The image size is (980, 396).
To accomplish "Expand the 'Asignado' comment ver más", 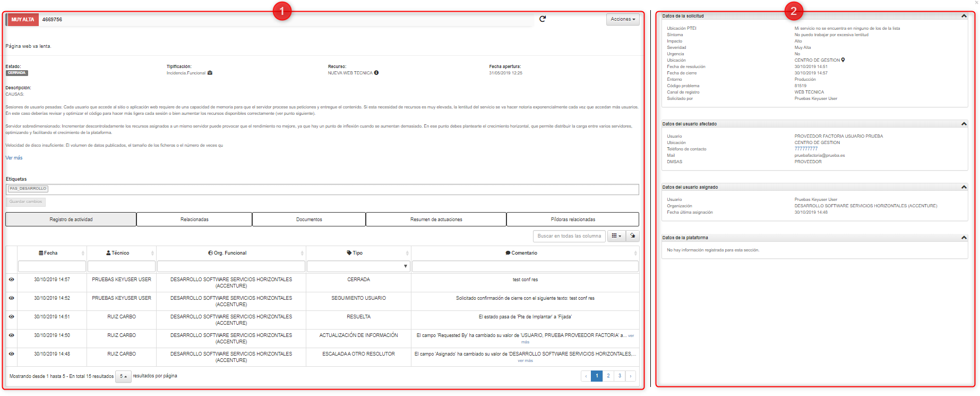I will [525, 361].
